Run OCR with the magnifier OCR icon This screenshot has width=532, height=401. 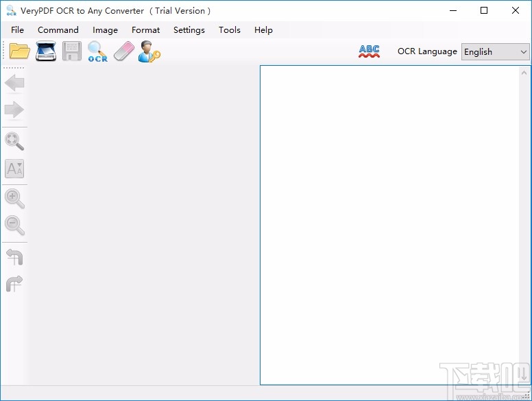pos(98,51)
